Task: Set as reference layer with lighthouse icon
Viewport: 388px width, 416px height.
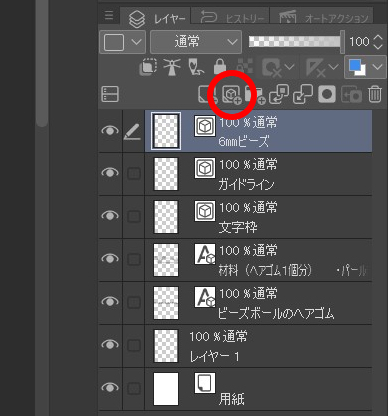Action: (172, 67)
